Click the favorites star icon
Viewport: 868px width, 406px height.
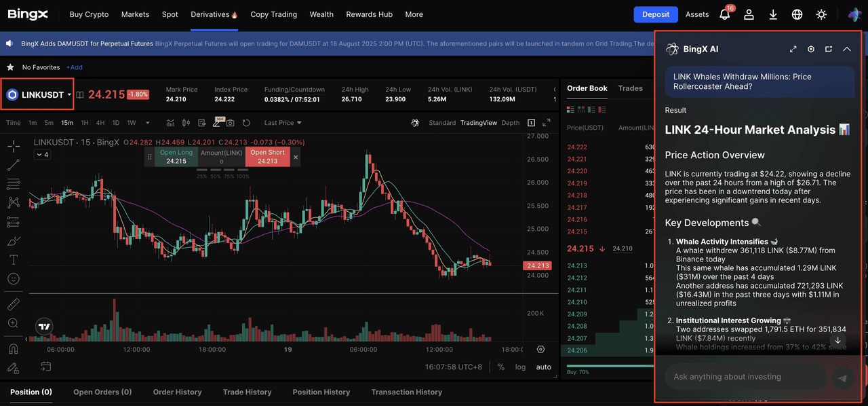click(10, 67)
